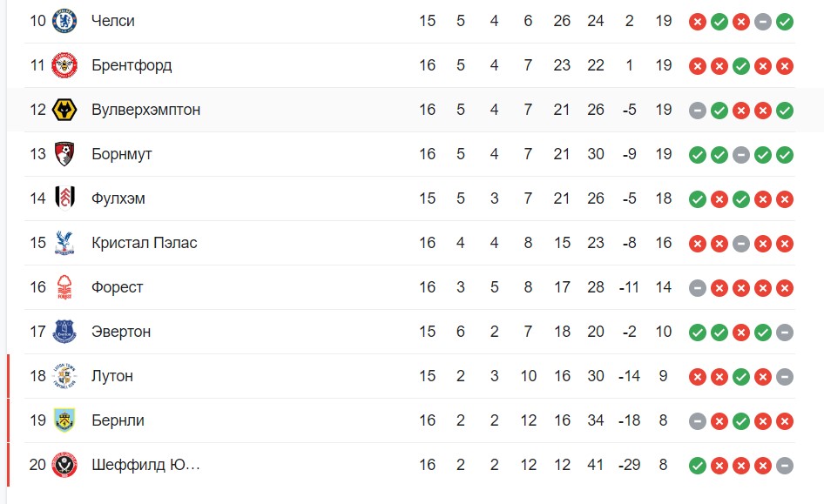Click Sheffield's first green win indicator

coord(698,466)
